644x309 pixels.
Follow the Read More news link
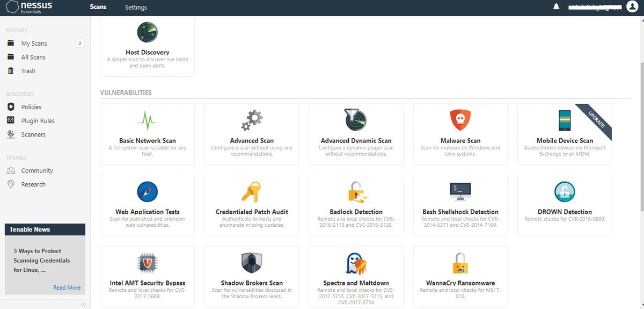pyautogui.click(x=67, y=288)
